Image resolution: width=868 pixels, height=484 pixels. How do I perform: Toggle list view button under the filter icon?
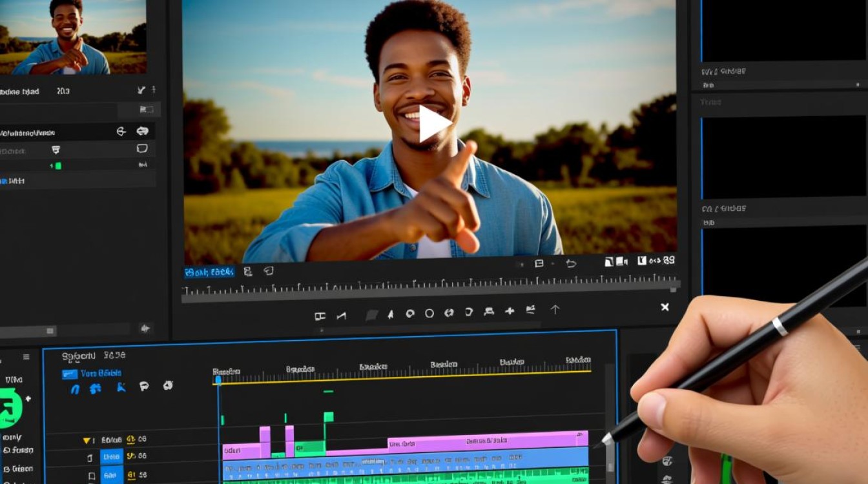147,110
